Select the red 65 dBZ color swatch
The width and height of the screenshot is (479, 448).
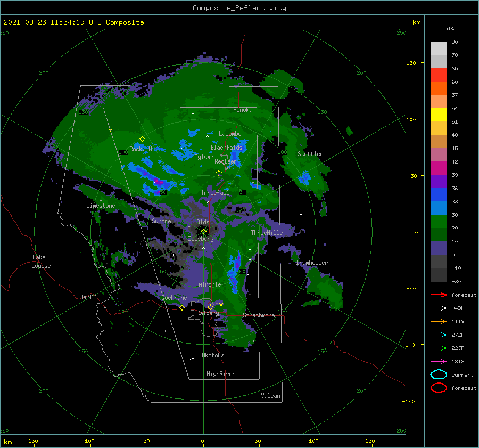point(439,75)
